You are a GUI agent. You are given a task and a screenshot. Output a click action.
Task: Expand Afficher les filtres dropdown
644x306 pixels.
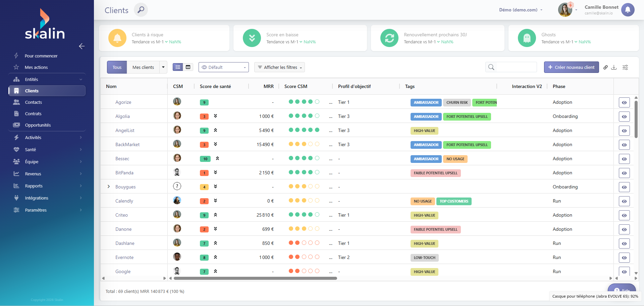[279, 67]
